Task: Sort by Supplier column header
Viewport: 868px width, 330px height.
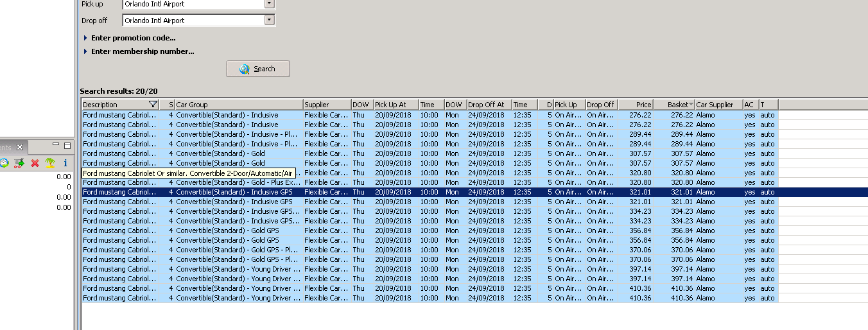Action: (327, 105)
